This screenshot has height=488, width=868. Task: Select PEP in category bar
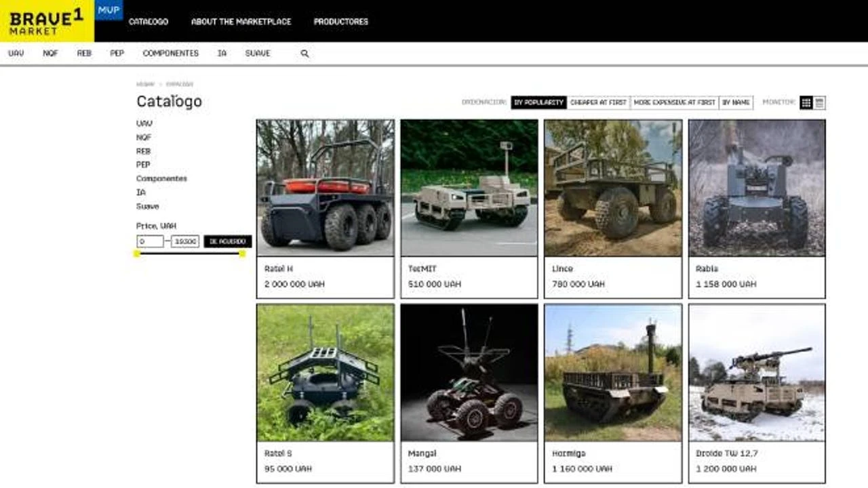click(117, 54)
